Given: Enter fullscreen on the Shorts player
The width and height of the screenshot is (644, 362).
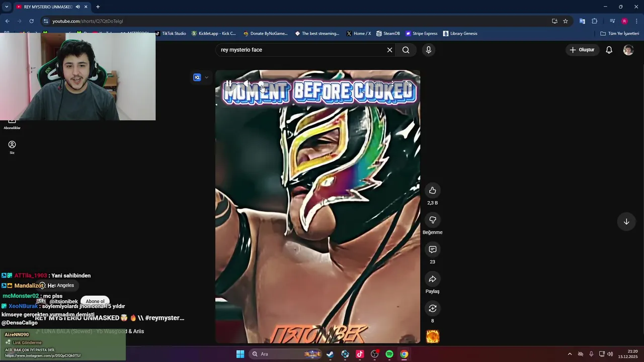Looking at the screenshot, I should (x=408, y=83).
